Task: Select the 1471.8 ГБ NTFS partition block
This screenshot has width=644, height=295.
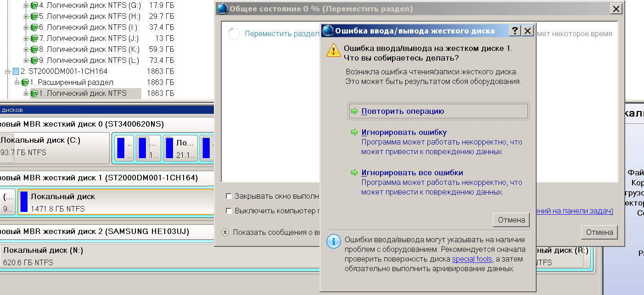Action: (x=115, y=202)
